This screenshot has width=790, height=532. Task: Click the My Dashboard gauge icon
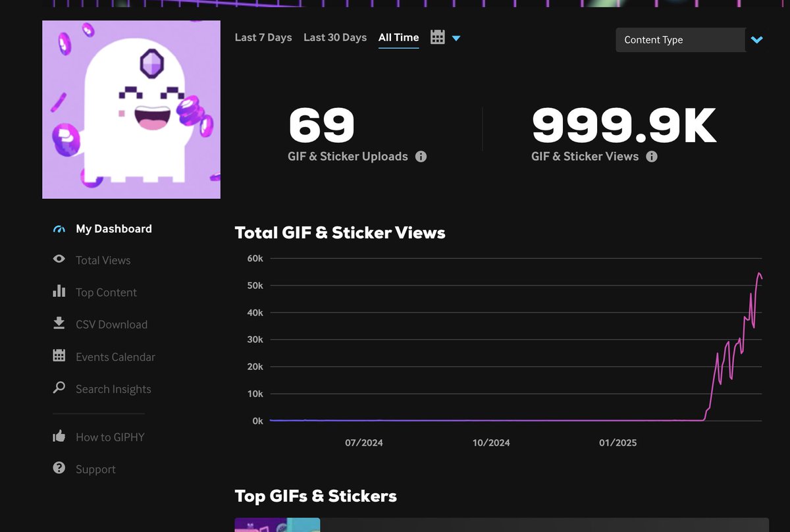point(59,229)
